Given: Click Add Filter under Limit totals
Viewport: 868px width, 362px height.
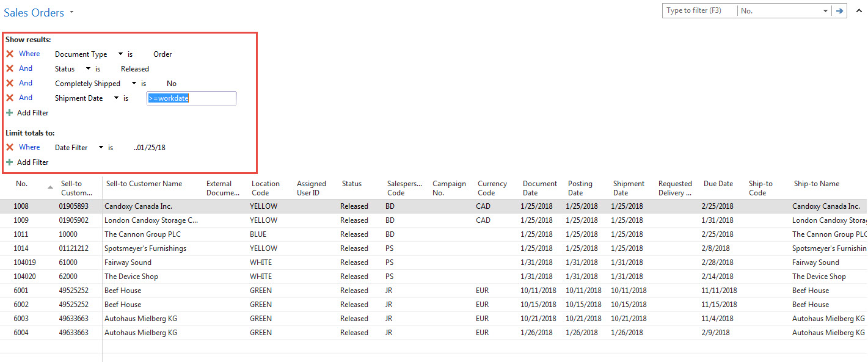Looking at the screenshot, I should [32, 162].
